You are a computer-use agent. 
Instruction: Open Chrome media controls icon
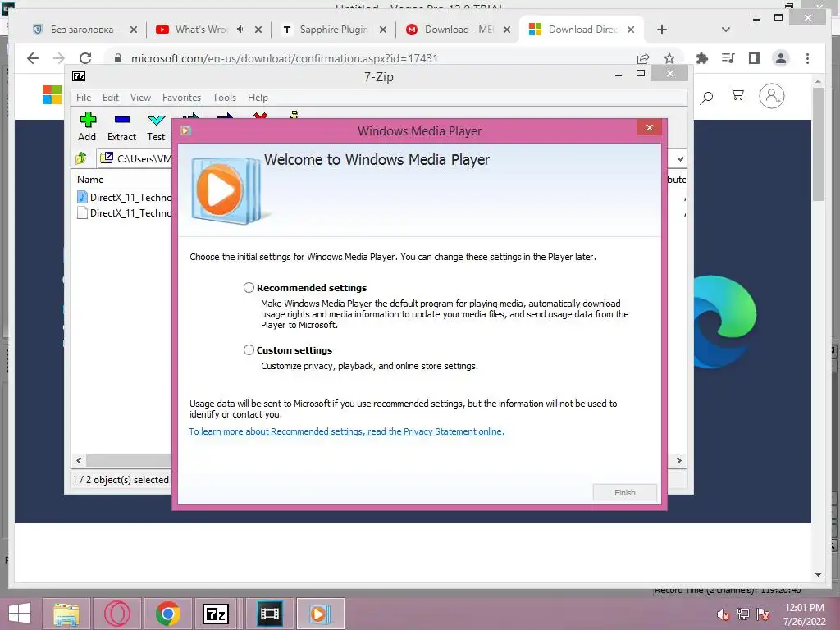(728, 58)
